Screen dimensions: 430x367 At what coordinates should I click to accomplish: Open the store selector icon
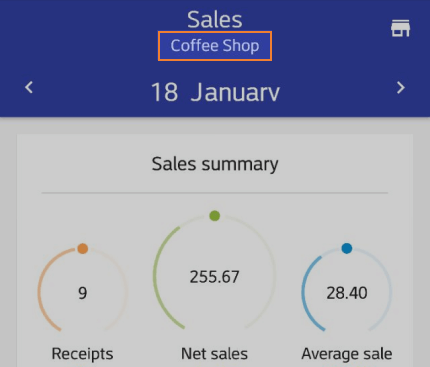pos(400,28)
